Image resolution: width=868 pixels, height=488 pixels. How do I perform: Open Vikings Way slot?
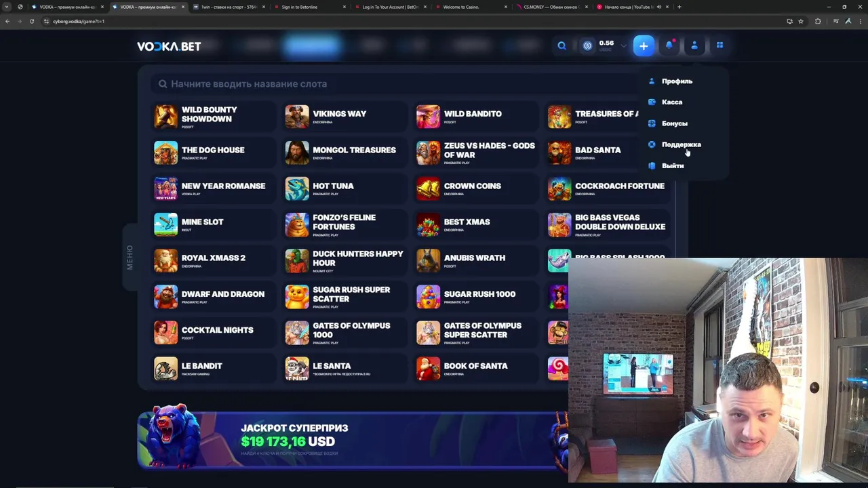[x=344, y=117]
